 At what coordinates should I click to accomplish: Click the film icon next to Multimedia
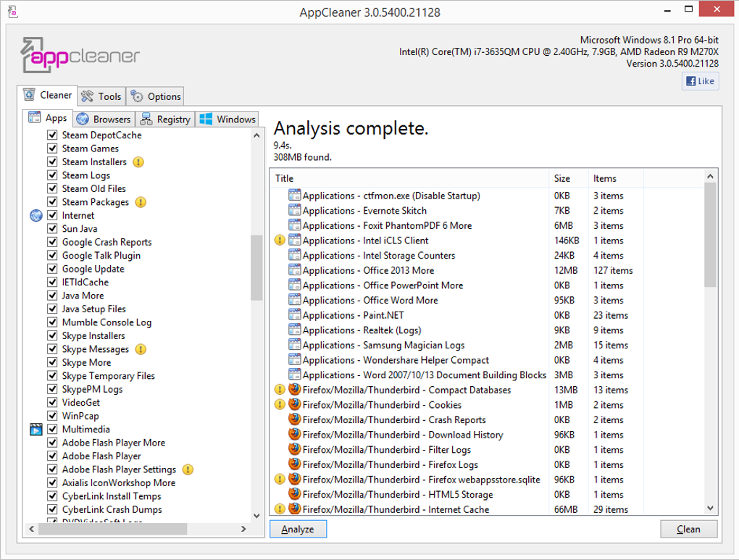point(36,430)
